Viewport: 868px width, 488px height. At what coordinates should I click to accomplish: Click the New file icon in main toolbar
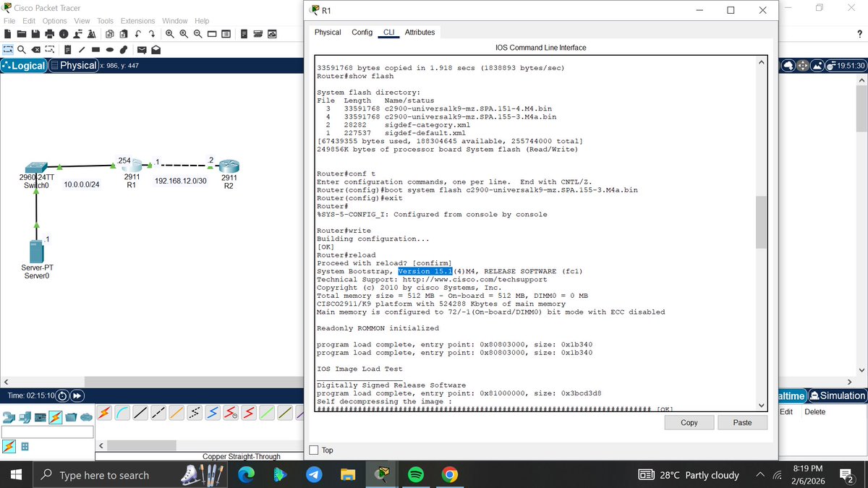point(9,34)
